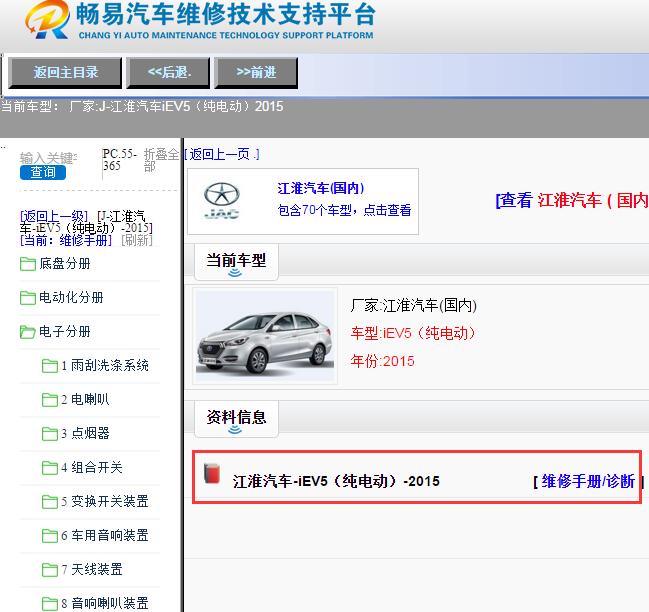This screenshot has width=649, height=612.
Task: Click folder icon of 4 组合开关
Action: [50, 468]
